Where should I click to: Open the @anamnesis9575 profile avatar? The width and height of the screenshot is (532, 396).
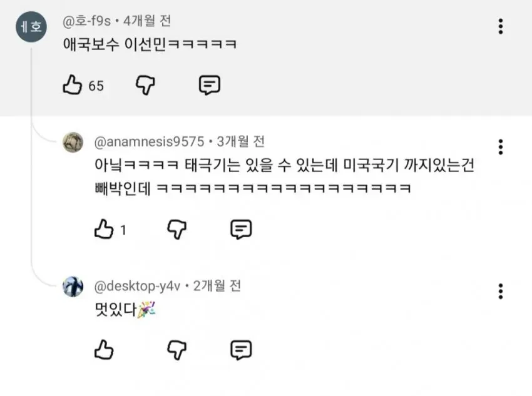(x=73, y=143)
